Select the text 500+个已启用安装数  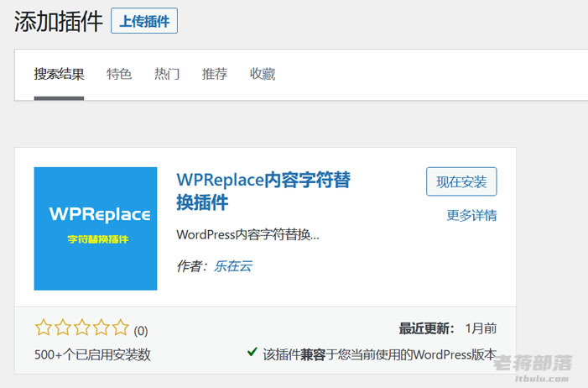pyautogui.click(x=92, y=354)
